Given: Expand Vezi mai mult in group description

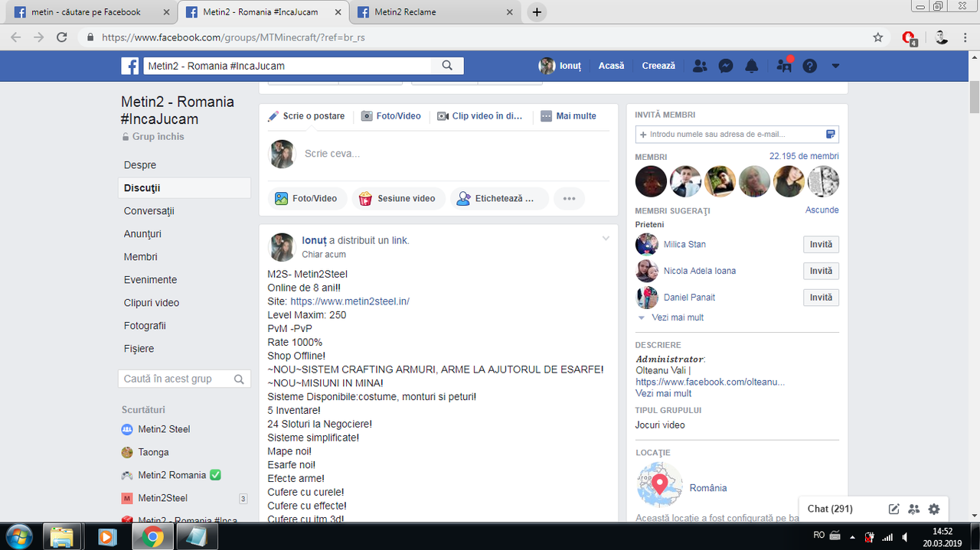Looking at the screenshot, I should 663,393.
